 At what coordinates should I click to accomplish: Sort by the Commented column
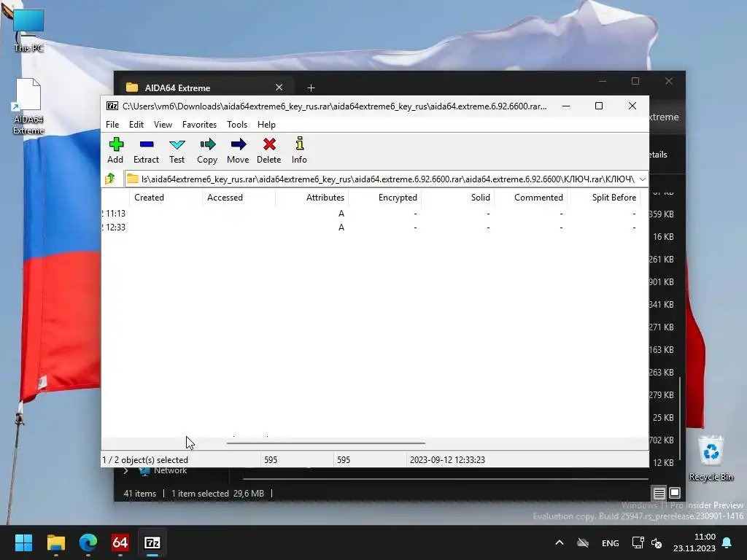[x=531, y=197]
